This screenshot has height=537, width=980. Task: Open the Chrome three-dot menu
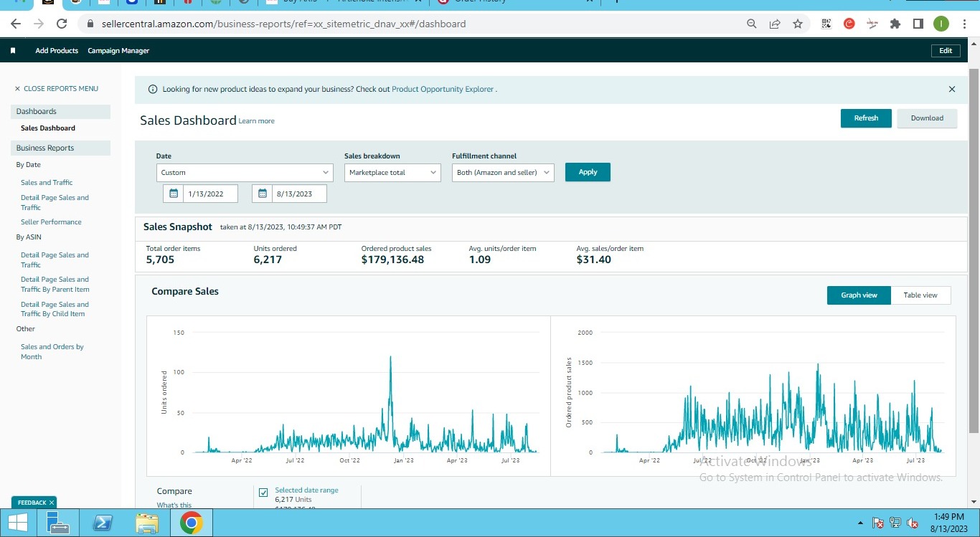(963, 24)
